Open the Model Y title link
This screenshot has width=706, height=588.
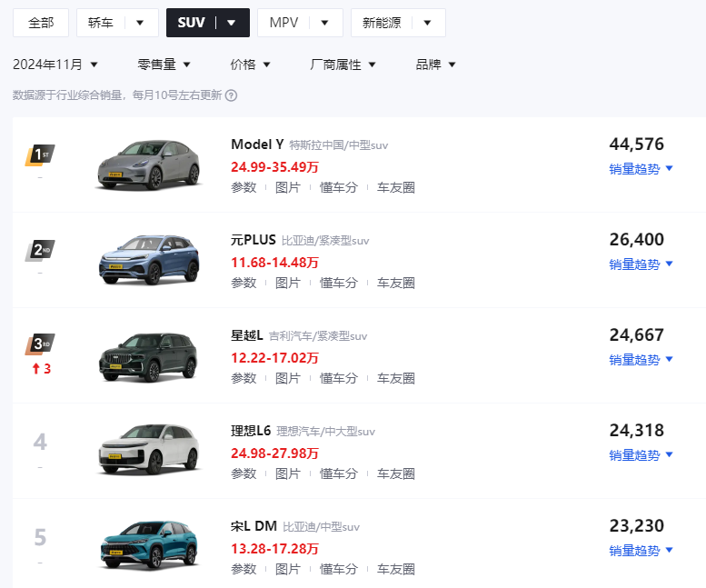tap(257, 145)
